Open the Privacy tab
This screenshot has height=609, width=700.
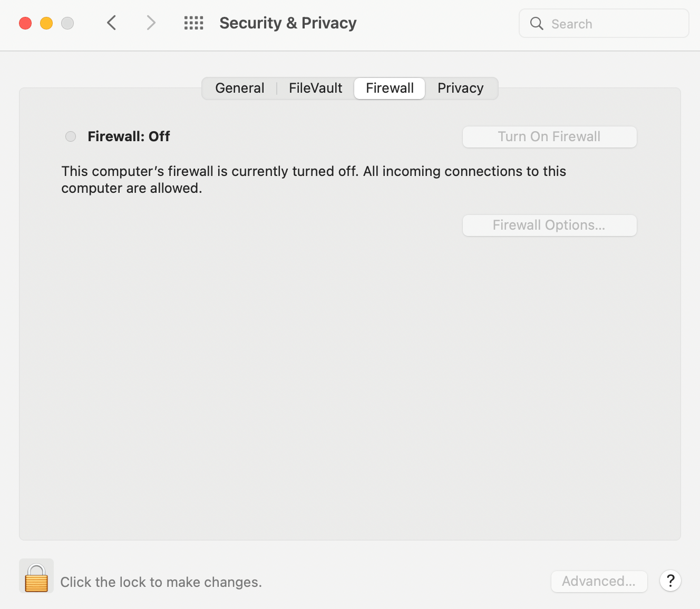click(x=460, y=88)
